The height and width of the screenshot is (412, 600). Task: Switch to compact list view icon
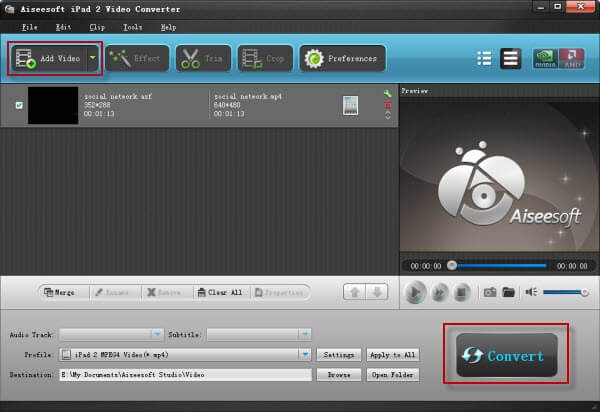tap(510, 59)
